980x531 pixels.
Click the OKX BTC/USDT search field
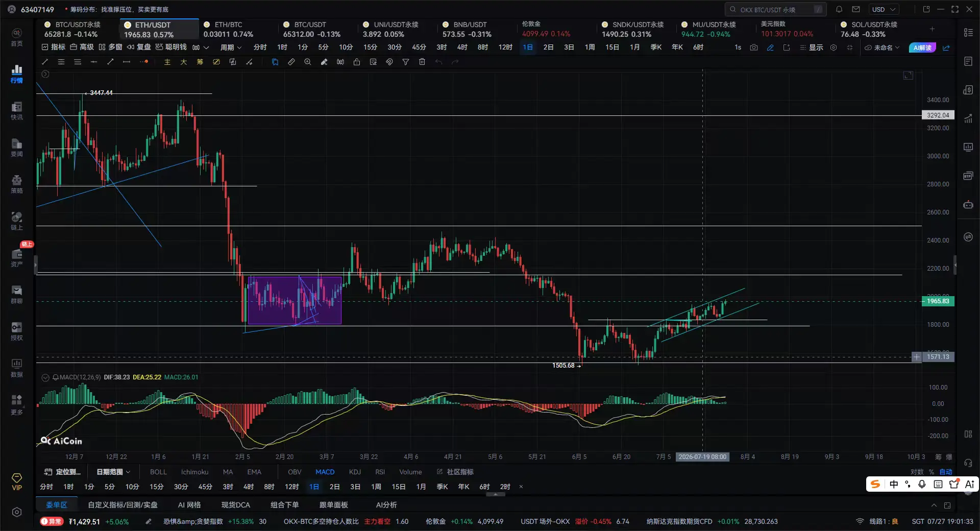[x=775, y=9]
